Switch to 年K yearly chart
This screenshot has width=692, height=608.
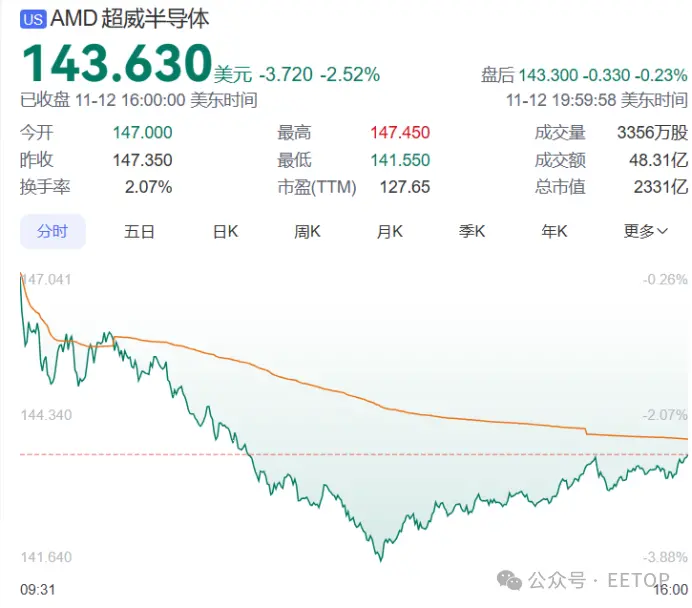click(554, 231)
